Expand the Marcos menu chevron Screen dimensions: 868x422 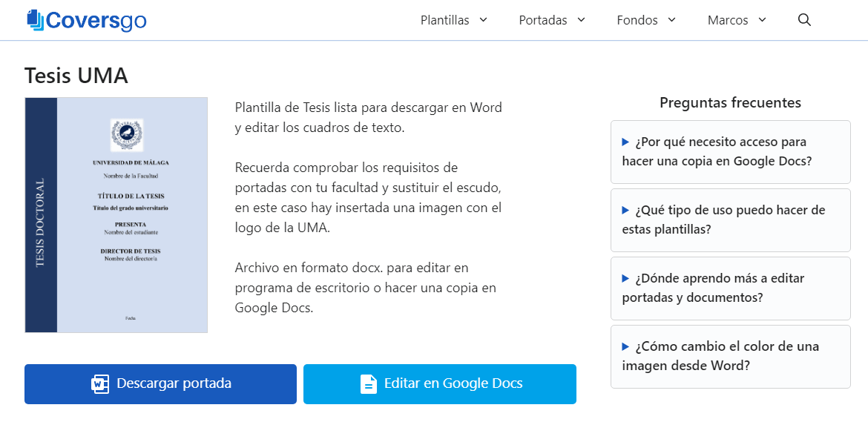coord(762,20)
